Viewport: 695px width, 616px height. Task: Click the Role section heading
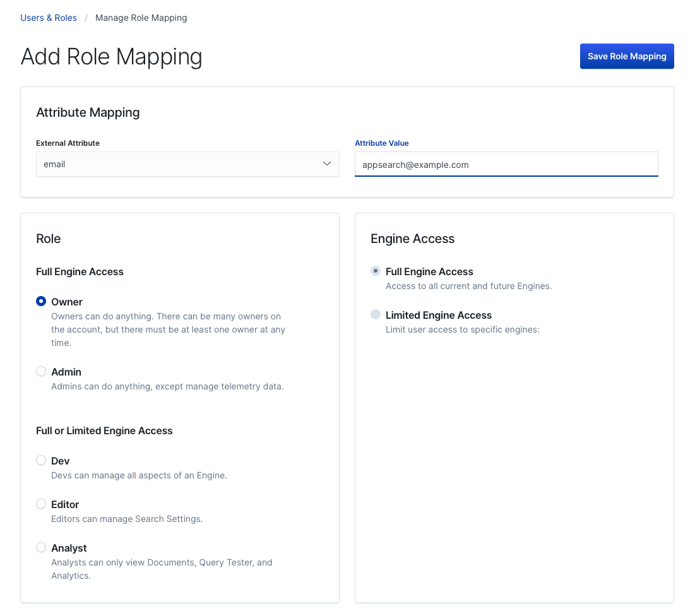pyautogui.click(x=49, y=239)
